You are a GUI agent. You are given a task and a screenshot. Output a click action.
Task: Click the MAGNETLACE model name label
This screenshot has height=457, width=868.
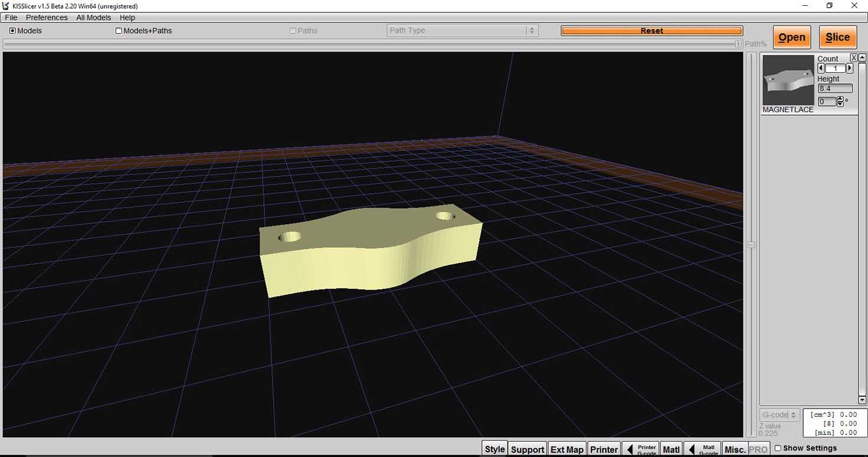(788, 110)
